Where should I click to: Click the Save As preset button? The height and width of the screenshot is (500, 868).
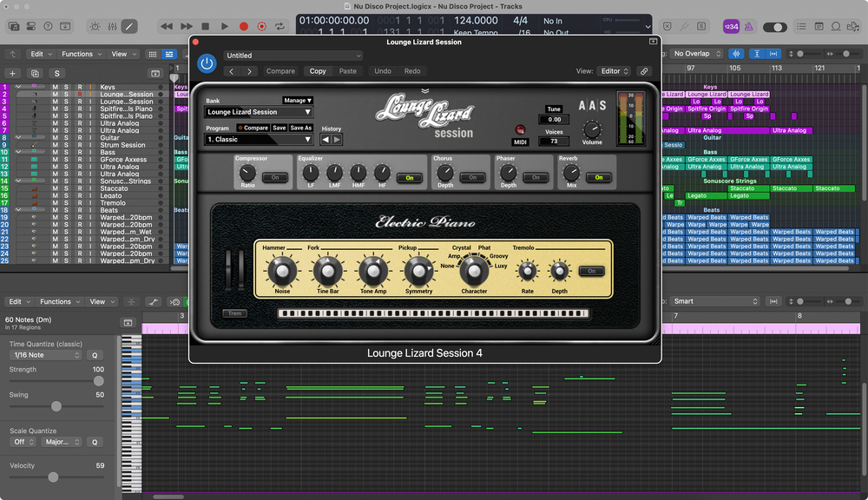300,128
